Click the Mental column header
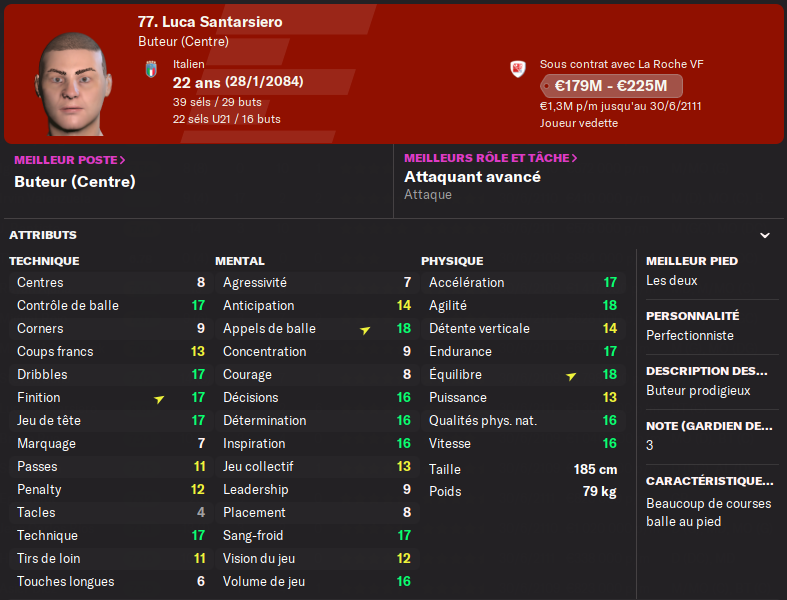The width and height of the screenshot is (787, 600). 240,261
